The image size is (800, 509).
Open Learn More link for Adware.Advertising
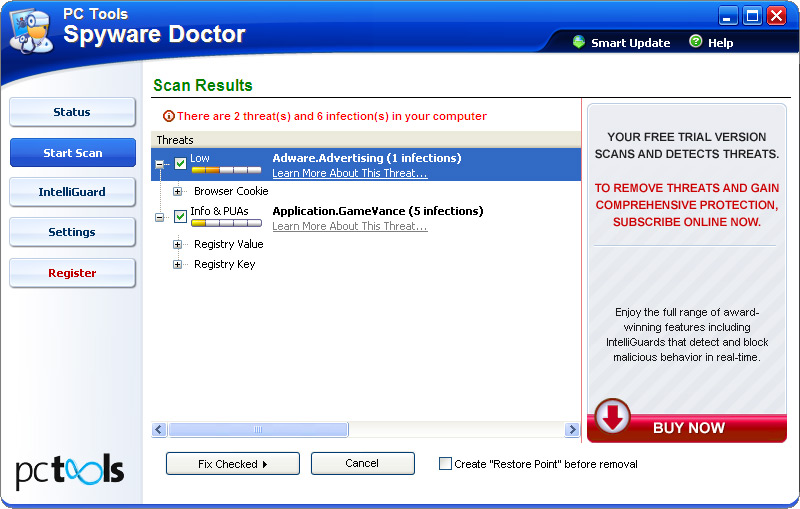[349, 173]
